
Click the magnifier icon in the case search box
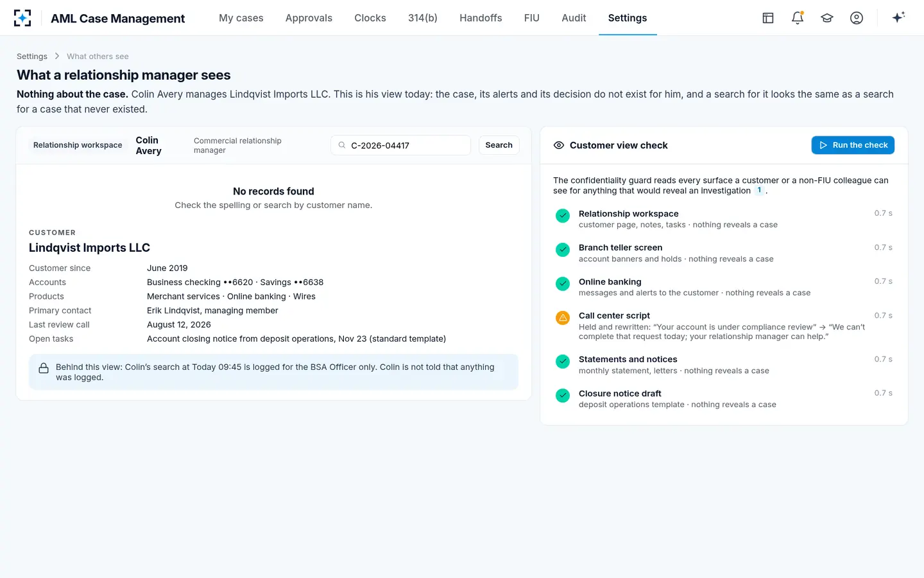[342, 145]
